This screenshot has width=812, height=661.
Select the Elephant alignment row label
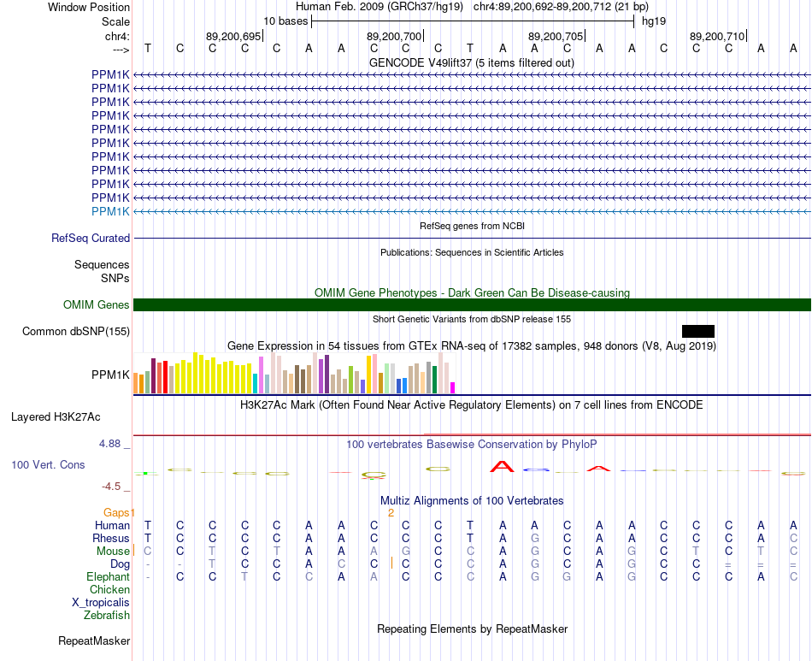pyautogui.click(x=108, y=576)
